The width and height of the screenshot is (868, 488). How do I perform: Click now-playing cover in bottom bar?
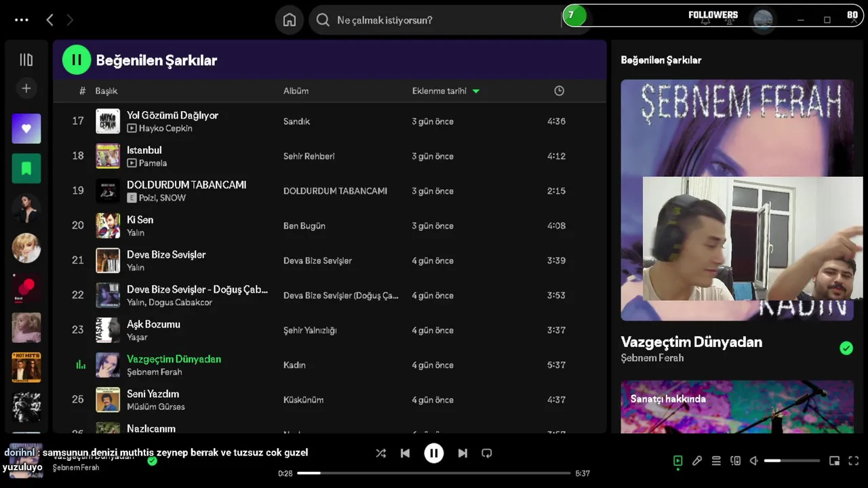click(26, 461)
